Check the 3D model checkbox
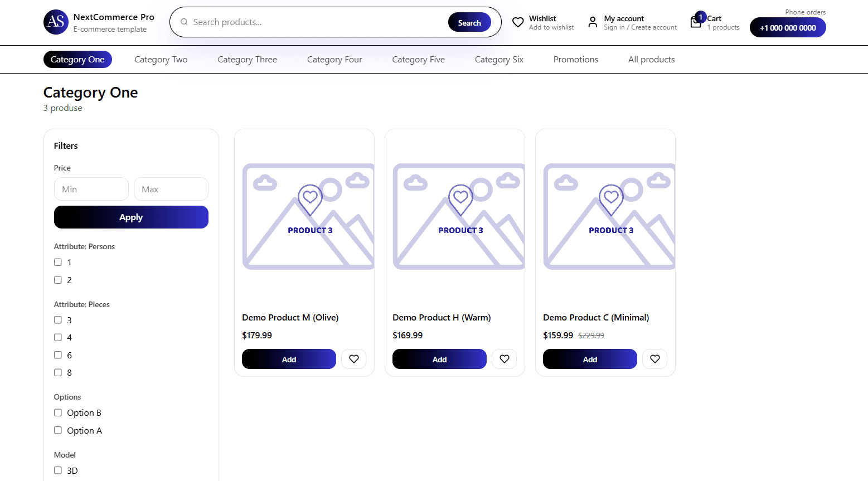Image resolution: width=868 pixels, height=481 pixels. coord(58,470)
